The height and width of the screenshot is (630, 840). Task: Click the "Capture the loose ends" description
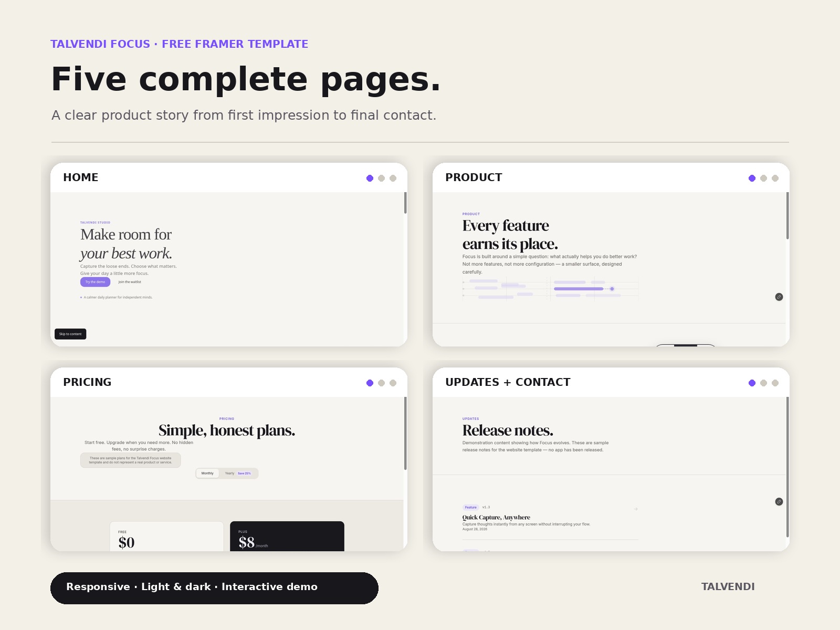pos(128,270)
